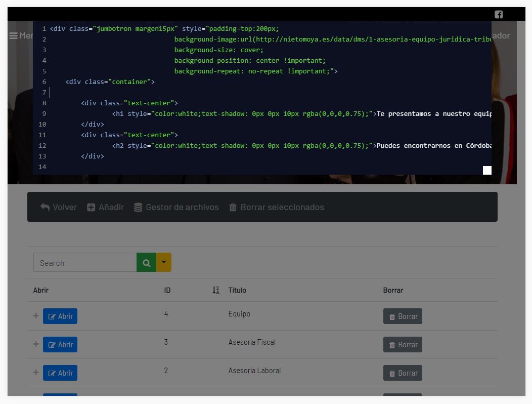This screenshot has height=404, width=532.
Task: Click the trash icon on Borrar seleccionados
Action: pos(233,207)
